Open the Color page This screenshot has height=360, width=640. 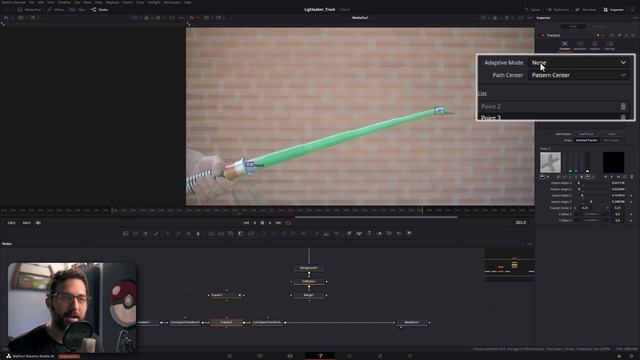[x=350, y=356]
